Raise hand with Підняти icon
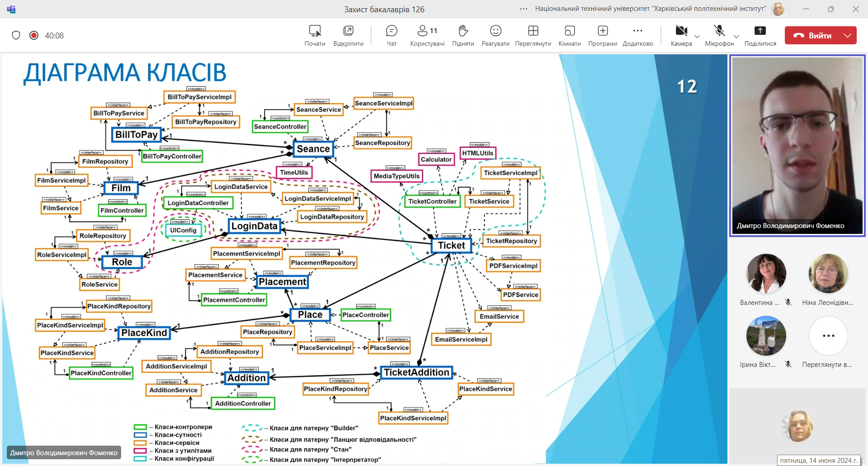The width and height of the screenshot is (868, 466). coord(463,35)
